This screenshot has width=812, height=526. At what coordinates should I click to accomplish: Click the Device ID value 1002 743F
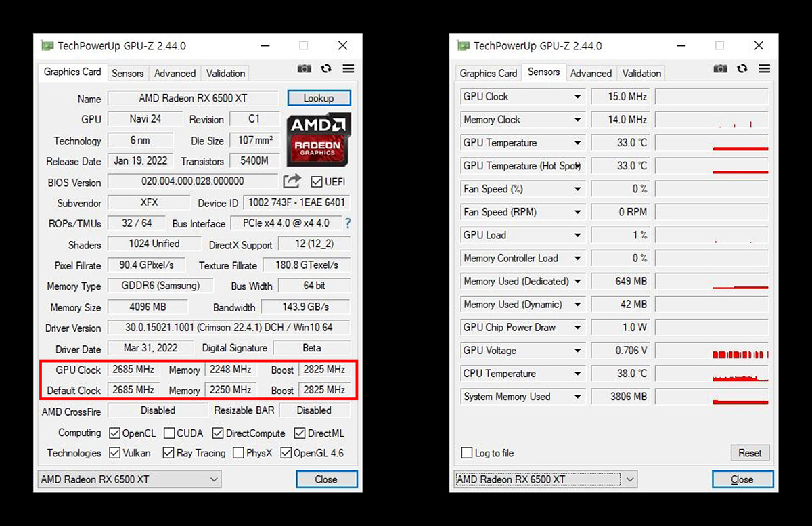click(296, 202)
